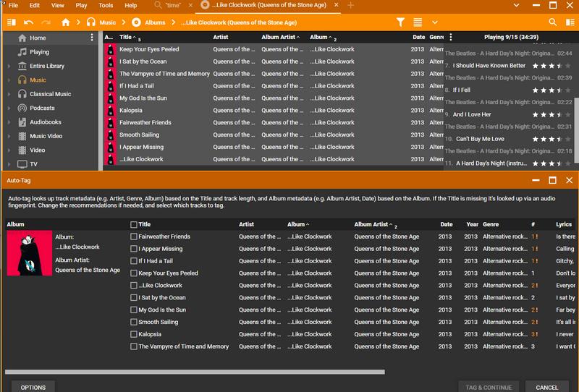Viewport: 579px width, 392px height.
Task: Toggle the select-all checkbox beside the Title header
Action: (134, 224)
